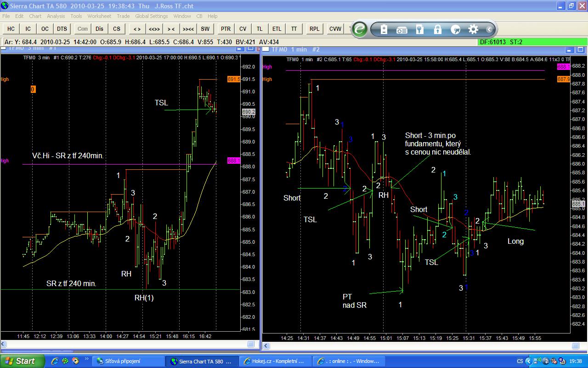
Task: Click the "PT nad SR" annotation
Action: pos(355,300)
